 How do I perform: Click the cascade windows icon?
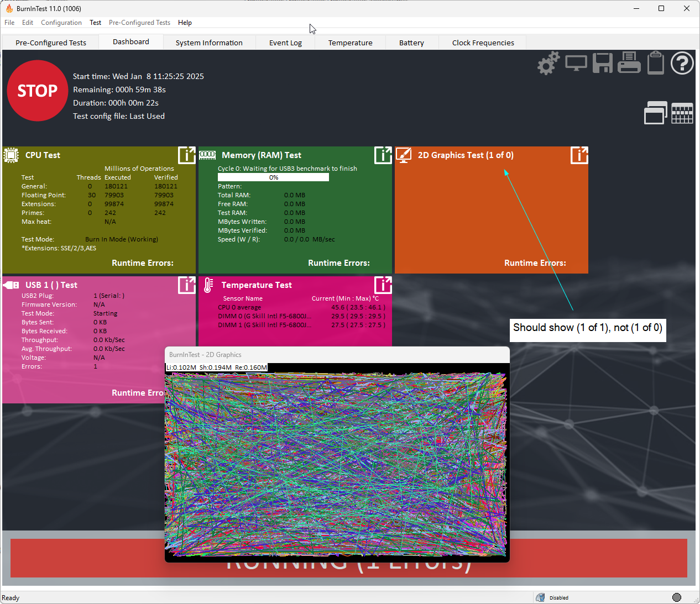pos(656,113)
